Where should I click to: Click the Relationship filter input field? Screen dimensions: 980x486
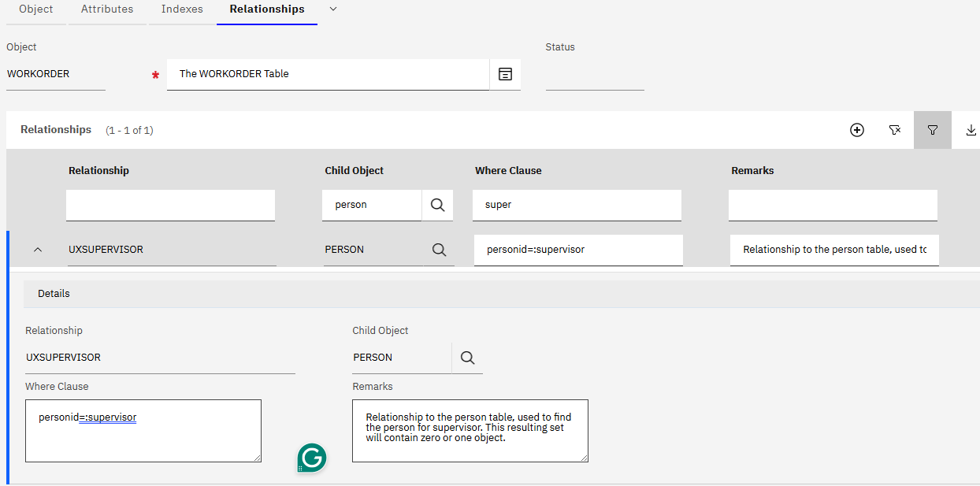tap(170, 205)
